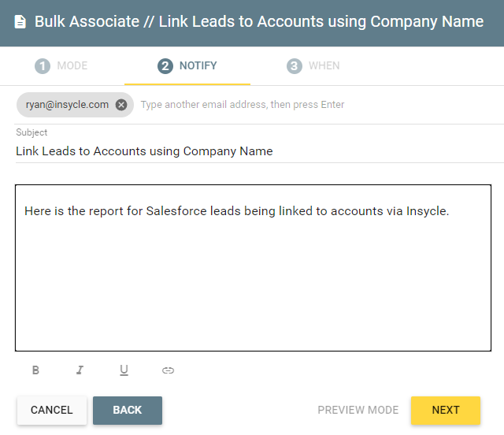Remove ryan@insycle.com recipient chip
504x435 pixels.
point(121,105)
